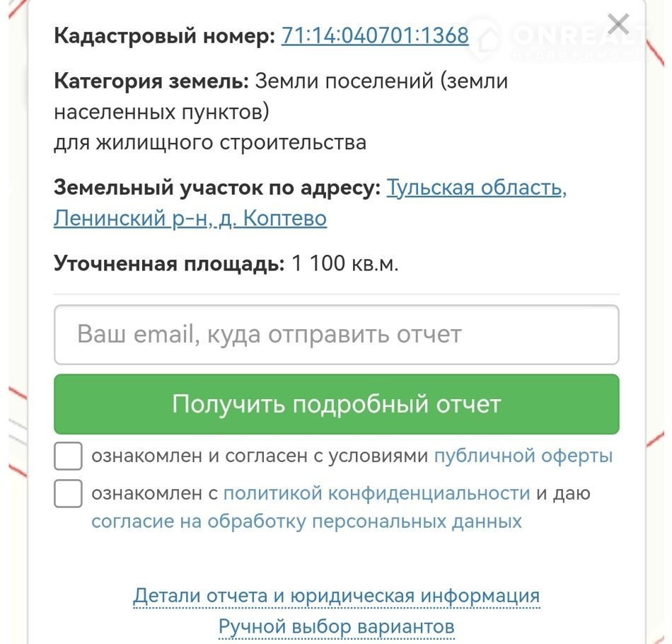Click the Кадастровый номер label
This screenshot has width=672, height=644.
click(x=164, y=35)
